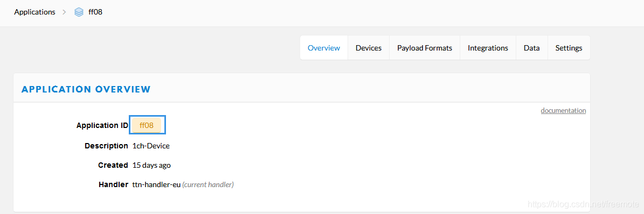Open the Devices tab

coord(369,48)
